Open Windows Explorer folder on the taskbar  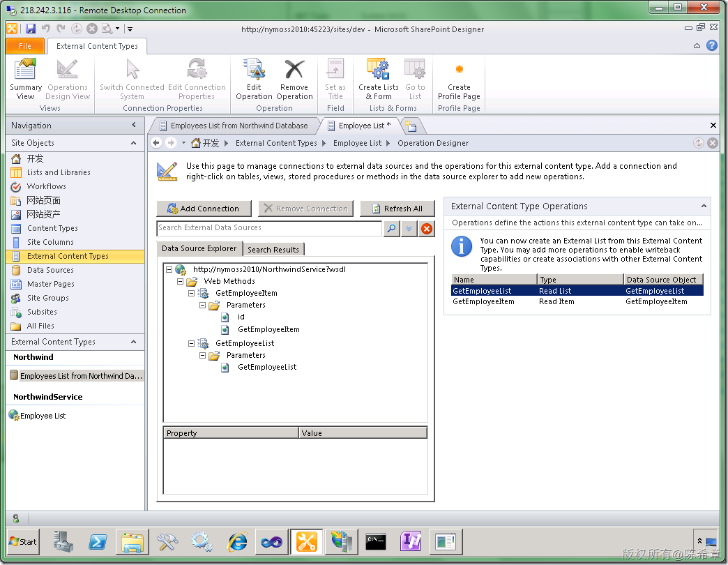(x=132, y=542)
